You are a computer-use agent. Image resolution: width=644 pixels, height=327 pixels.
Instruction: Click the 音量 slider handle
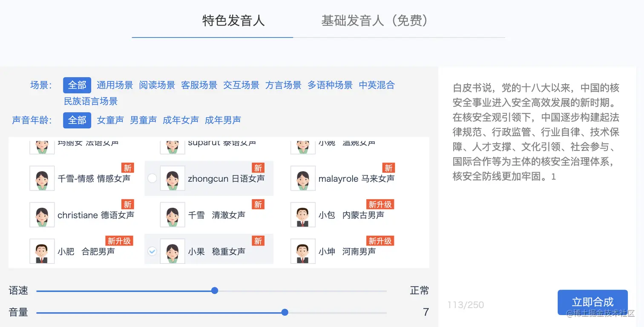click(285, 312)
